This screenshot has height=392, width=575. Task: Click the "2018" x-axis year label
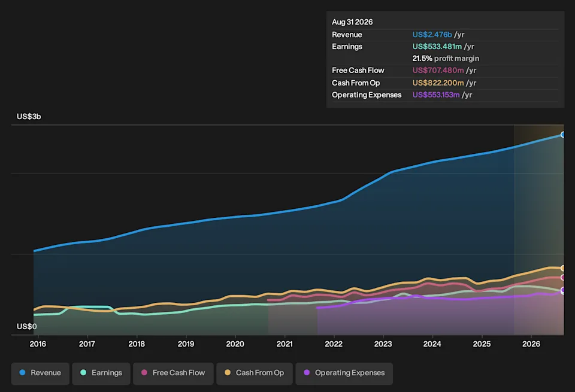[137, 344]
